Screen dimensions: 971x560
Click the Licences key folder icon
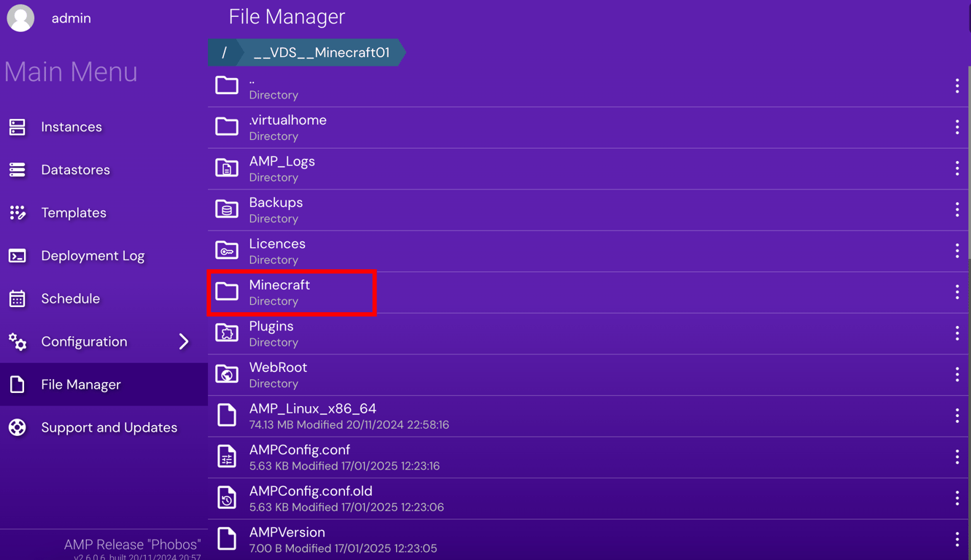226,250
